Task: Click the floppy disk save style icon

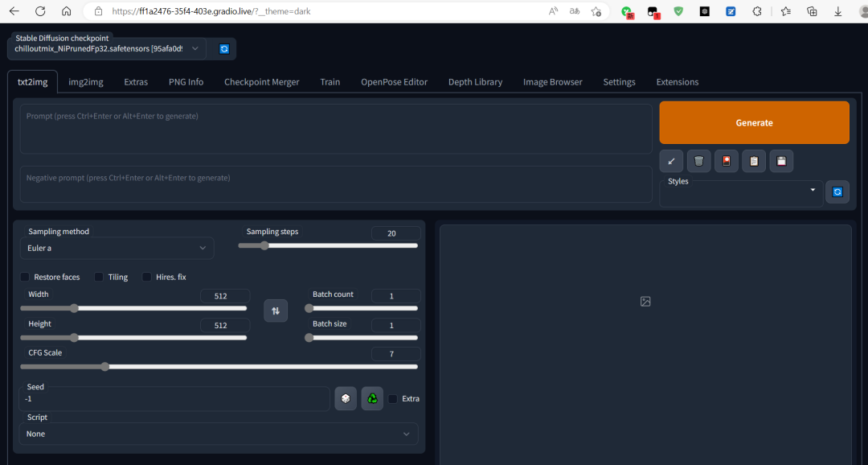Action: (x=781, y=161)
